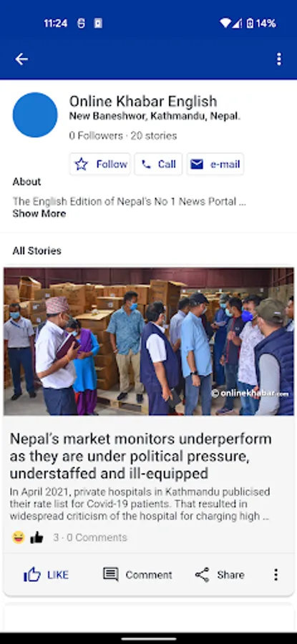Toggle Follow with the star button
297x644 pixels.
point(99,165)
